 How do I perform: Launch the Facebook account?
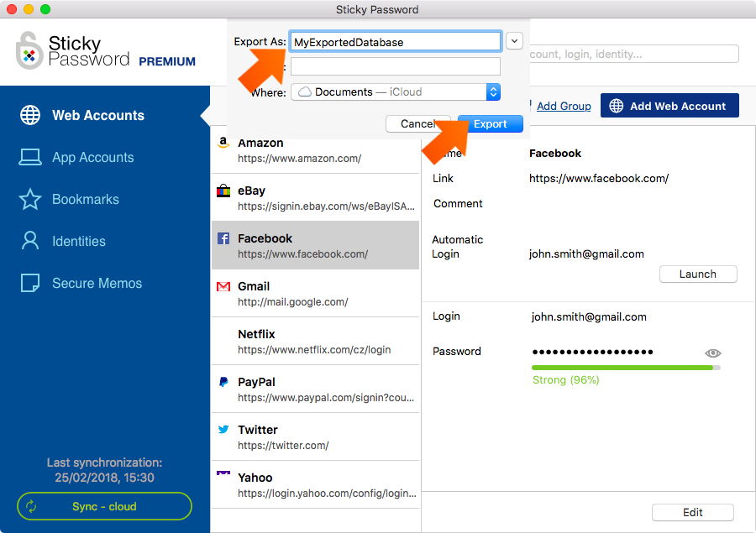698,274
